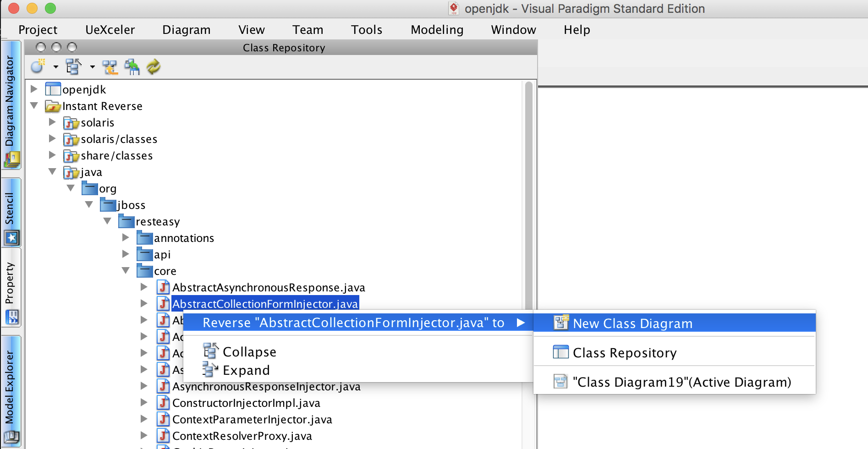Open the Team menu
Viewport: 868px width, 449px height.
(x=308, y=30)
